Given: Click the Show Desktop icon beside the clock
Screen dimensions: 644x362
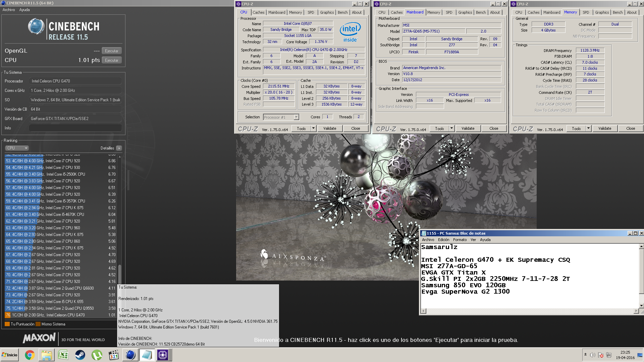Looking at the screenshot, I should point(640,355).
